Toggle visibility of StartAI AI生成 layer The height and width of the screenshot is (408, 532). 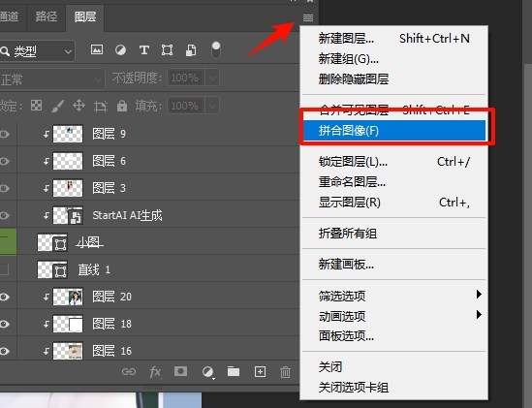click(x=4, y=215)
